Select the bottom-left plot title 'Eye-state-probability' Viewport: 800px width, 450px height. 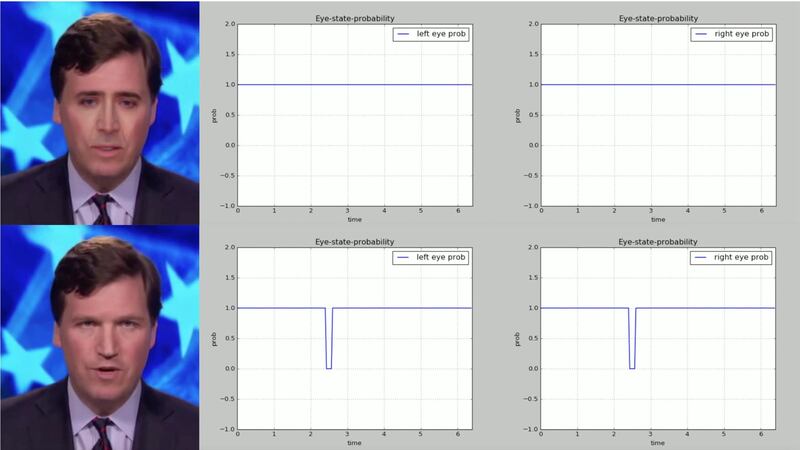point(354,242)
